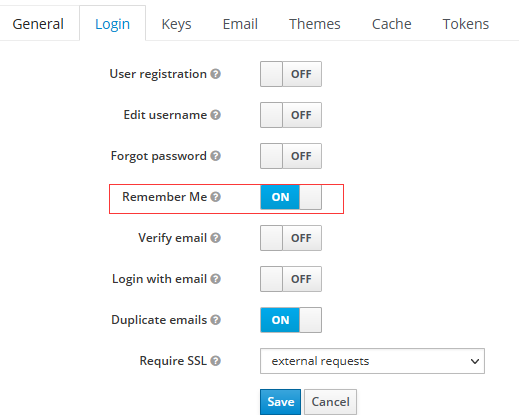Turn on the Edit username toggle

(x=291, y=115)
